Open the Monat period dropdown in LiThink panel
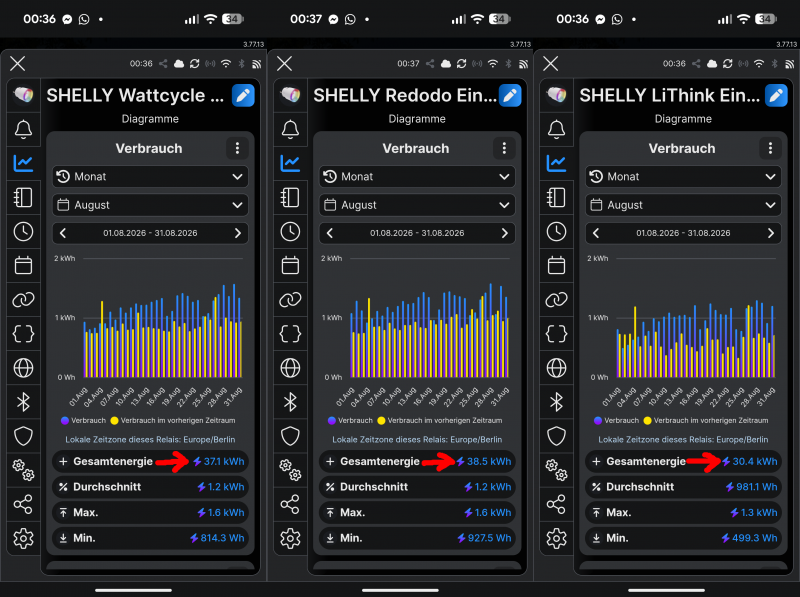Viewport: 800px width, 597px height. (683, 177)
